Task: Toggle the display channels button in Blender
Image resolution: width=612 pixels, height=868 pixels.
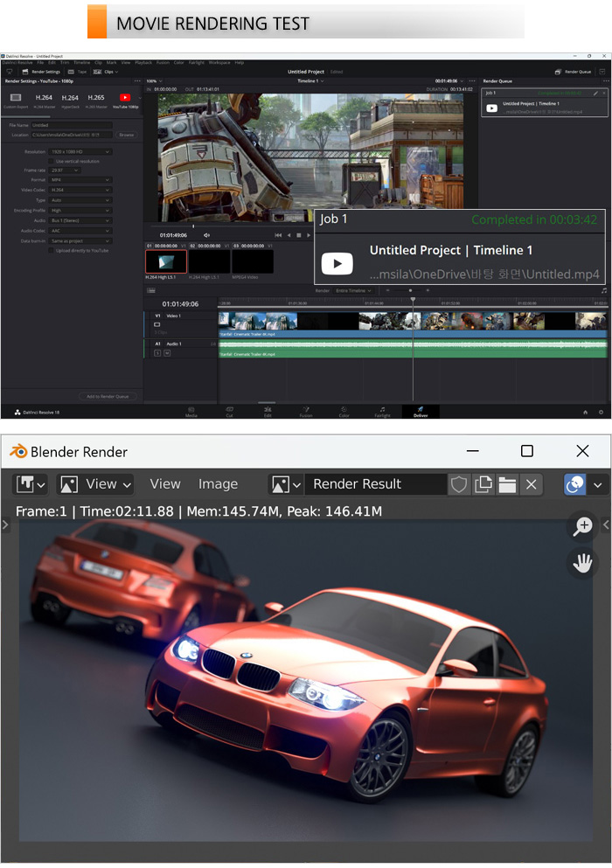Action: 575,484
